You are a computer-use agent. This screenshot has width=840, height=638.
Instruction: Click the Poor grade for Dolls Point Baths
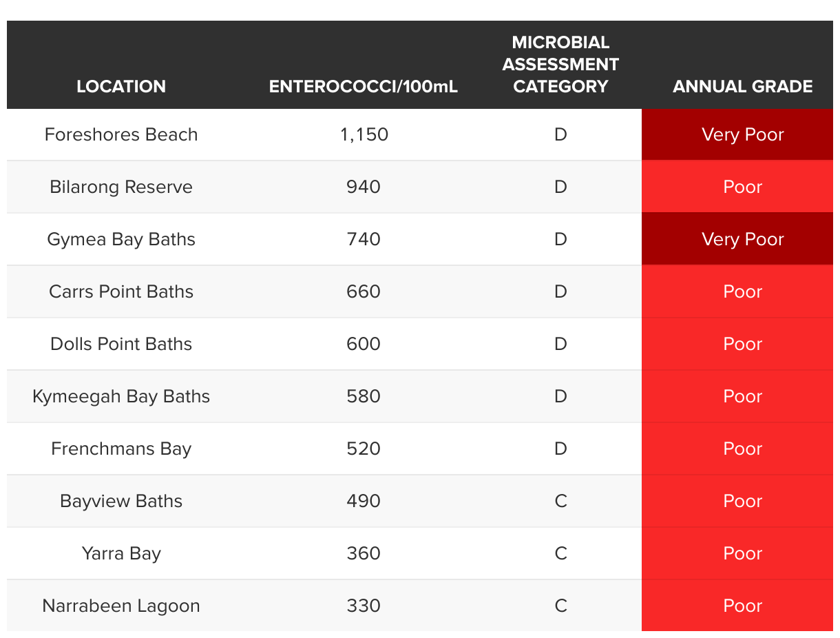tap(742, 344)
